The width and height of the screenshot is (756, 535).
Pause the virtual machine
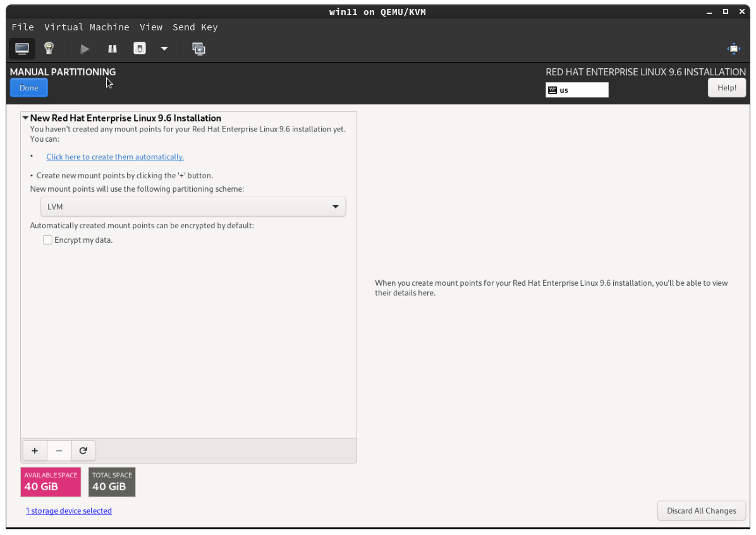113,49
